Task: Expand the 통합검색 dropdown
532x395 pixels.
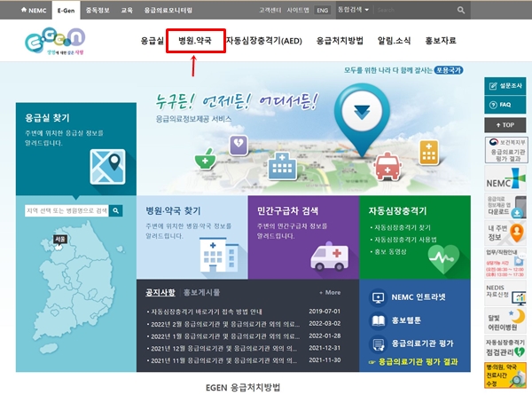Action: [x=353, y=10]
